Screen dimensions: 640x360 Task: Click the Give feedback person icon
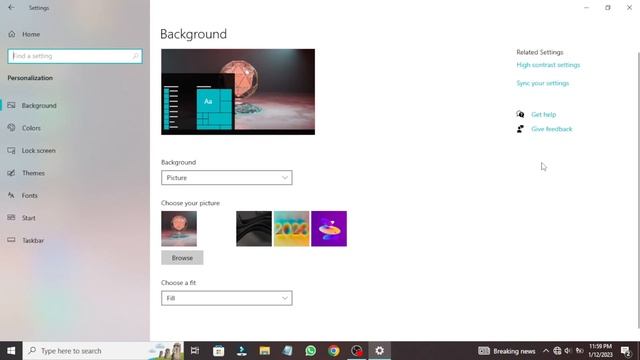coord(520,129)
